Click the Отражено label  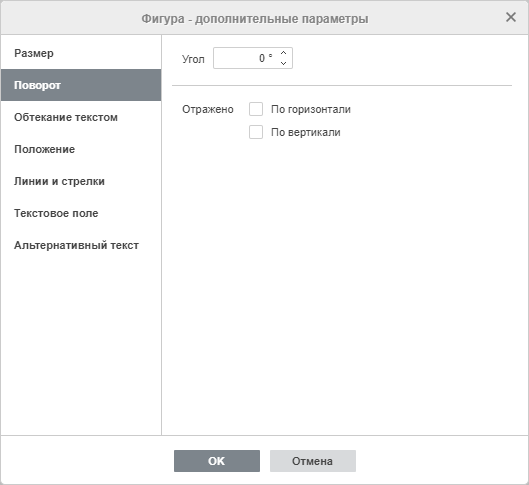click(208, 109)
